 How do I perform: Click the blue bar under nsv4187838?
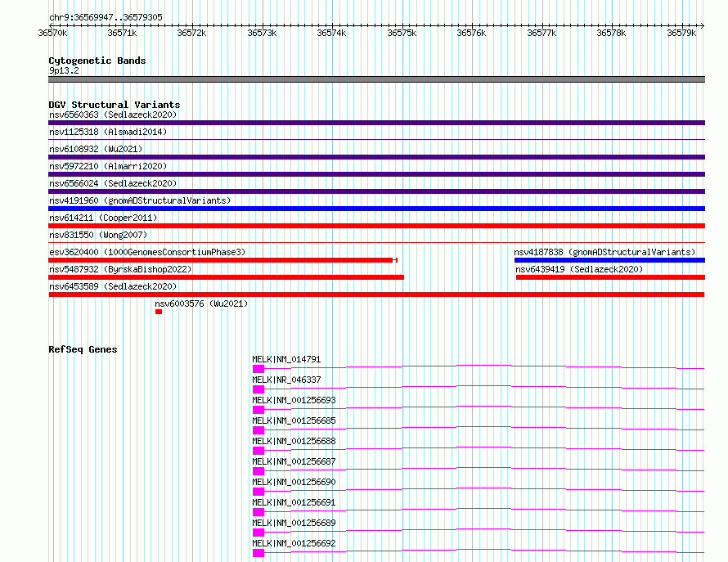coord(609,260)
